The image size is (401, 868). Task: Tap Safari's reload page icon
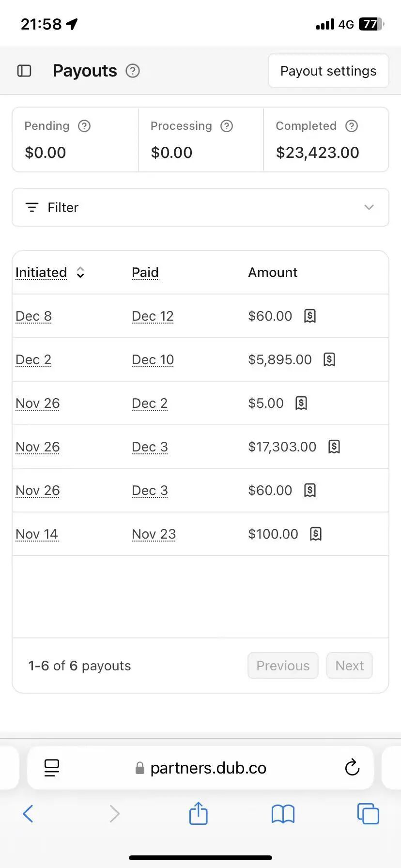tap(352, 768)
